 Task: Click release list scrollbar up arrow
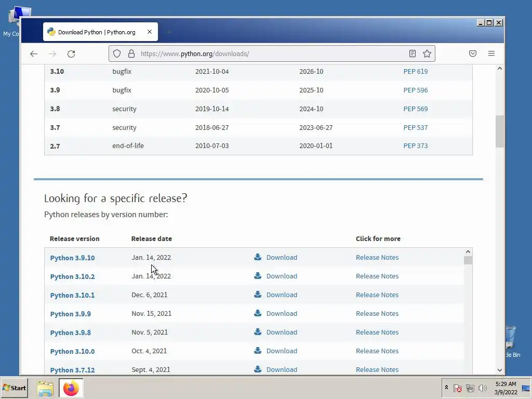(468, 252)
